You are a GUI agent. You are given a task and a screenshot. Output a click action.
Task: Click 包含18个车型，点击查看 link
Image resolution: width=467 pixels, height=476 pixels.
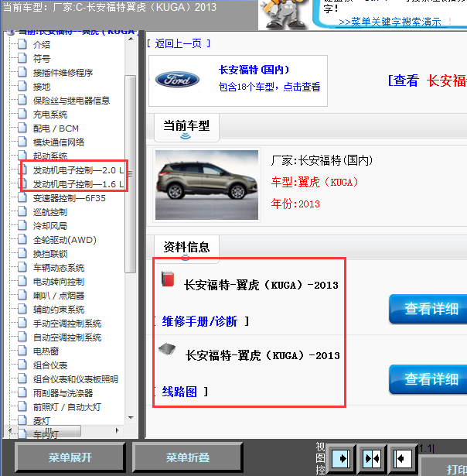[x=269, y=87]
